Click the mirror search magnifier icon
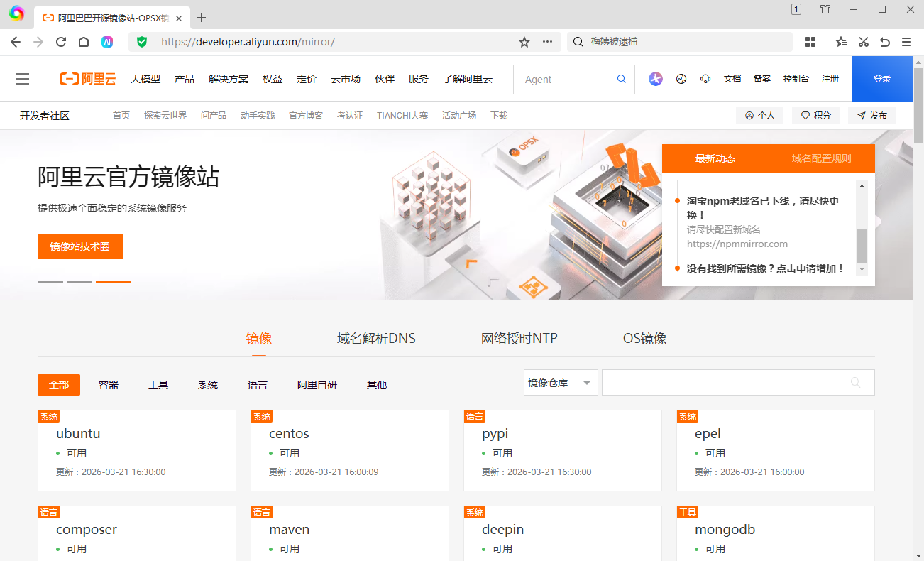This screenshot has width=924, height=561. (855, 382)
